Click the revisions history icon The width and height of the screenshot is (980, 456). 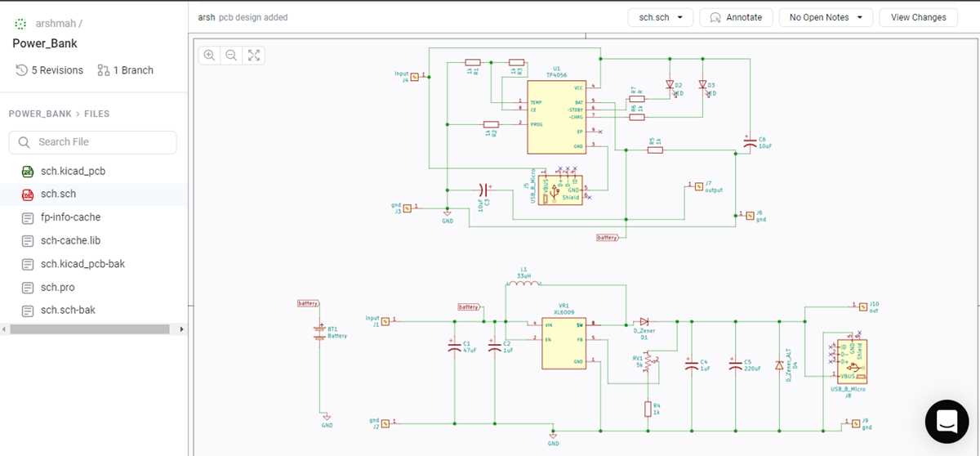[21, 70]
